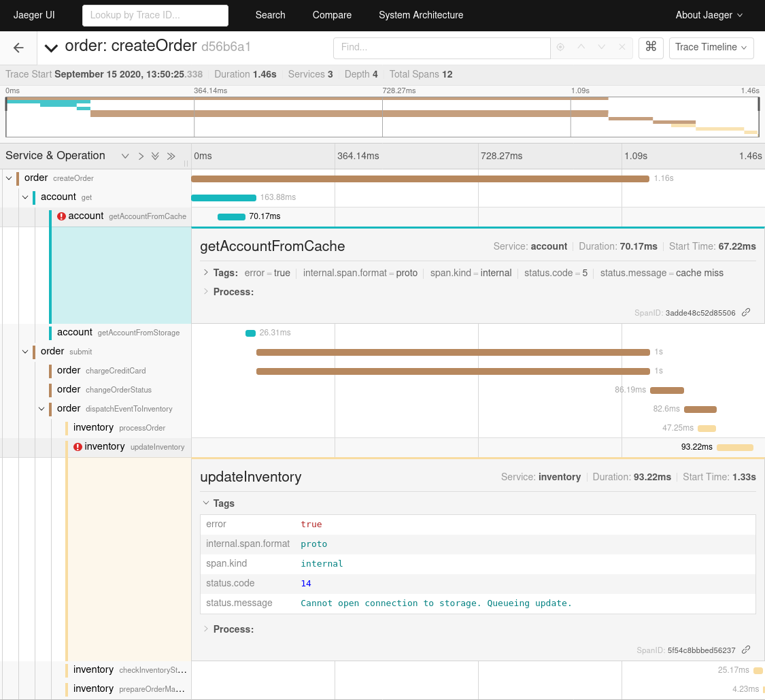The width and height of the screenshot is (765, 700).
Task: Collapse the order submit span children
Action: (25, 352)
